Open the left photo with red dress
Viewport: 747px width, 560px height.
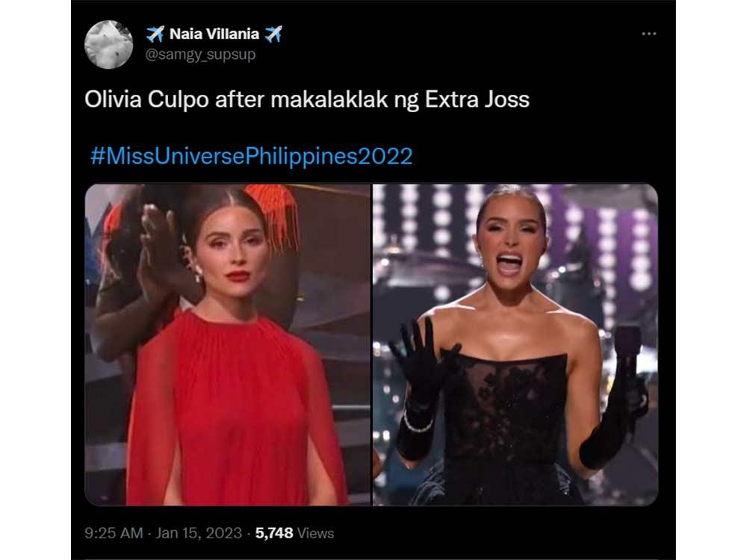point(228,345)
